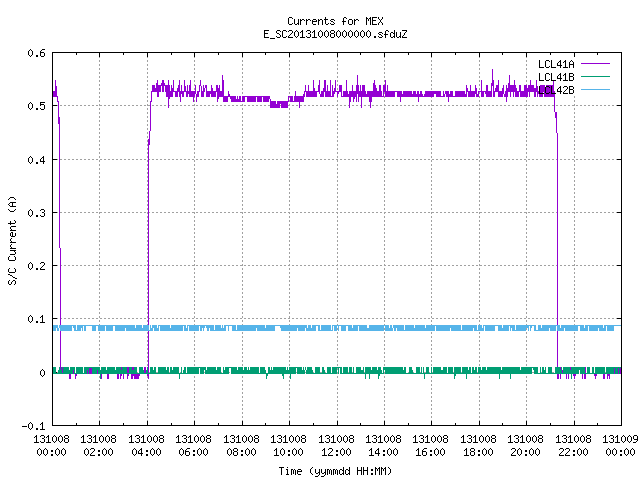640x480 pixels.
Task: Click the LCL41B legend label
Action: [x=556, y=77]
